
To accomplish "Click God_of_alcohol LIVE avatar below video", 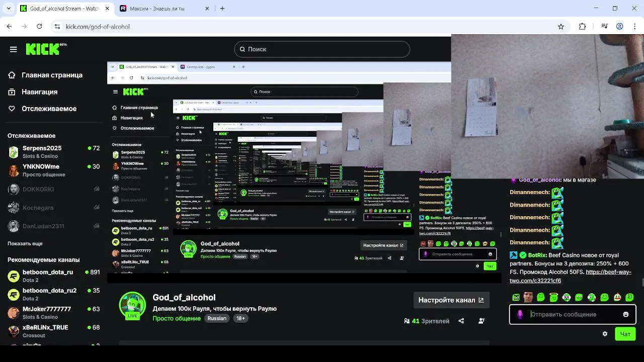I will tap(132, 305).
